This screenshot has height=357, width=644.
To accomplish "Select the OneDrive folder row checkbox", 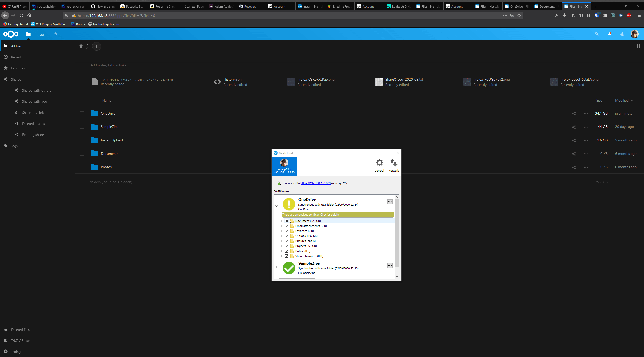I will pyautogui.click(x=82, y=113).
